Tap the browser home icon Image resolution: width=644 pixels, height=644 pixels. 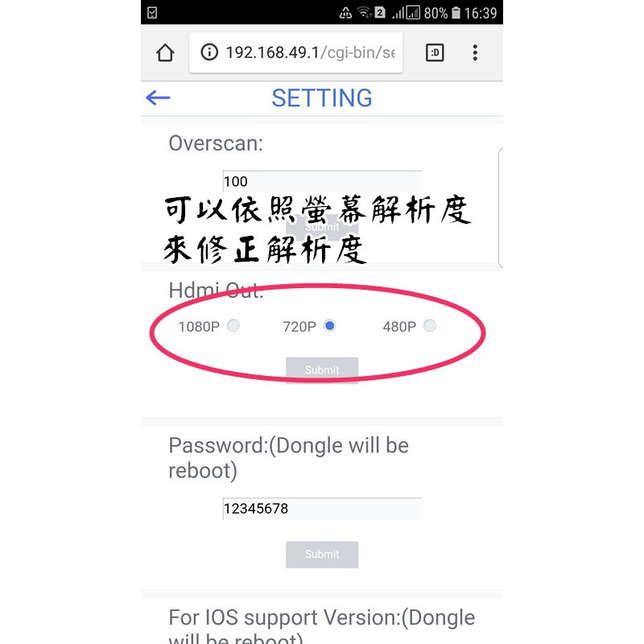point(165,52)
